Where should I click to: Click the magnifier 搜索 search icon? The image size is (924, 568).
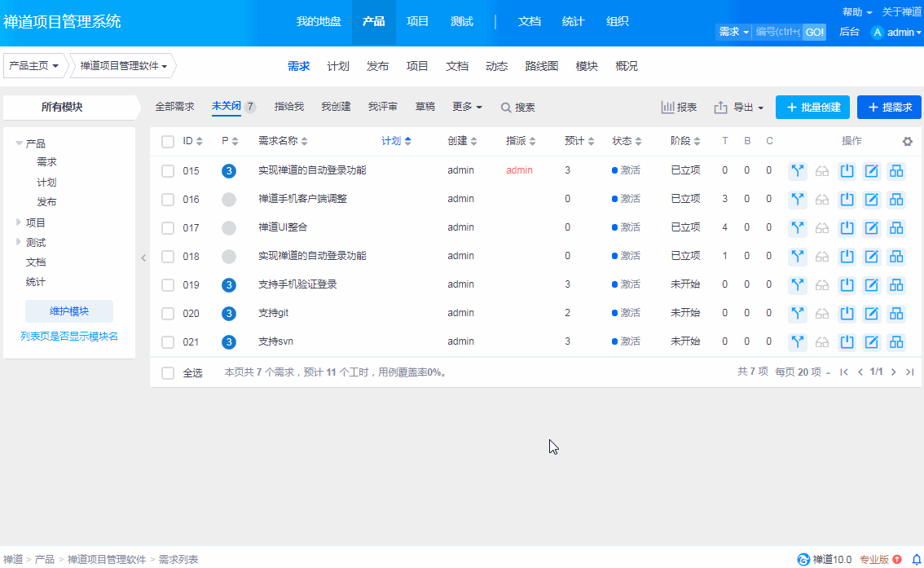[x=506, y=108]
